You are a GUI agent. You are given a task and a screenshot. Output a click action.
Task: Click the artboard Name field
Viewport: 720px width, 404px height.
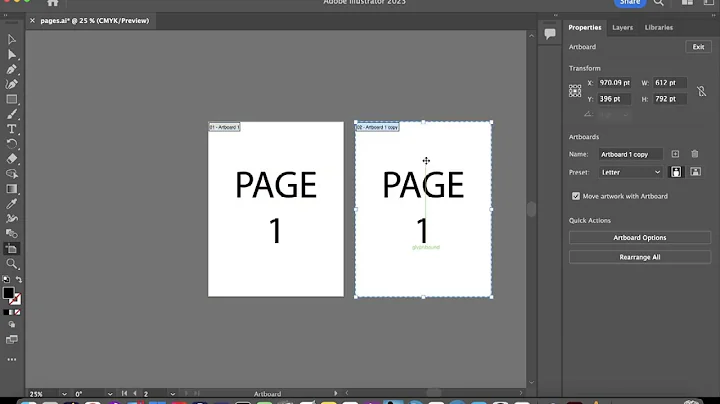(x=630, y=154)
